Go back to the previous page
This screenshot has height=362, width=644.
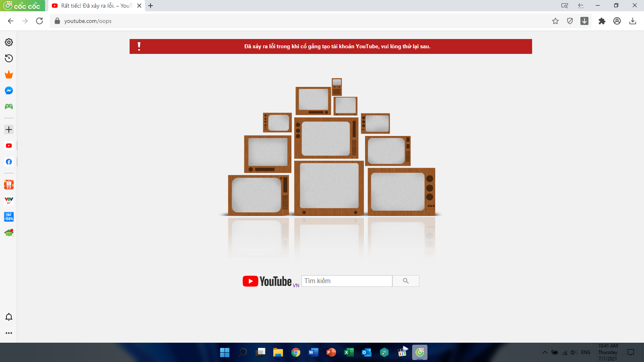click(10, 21)
